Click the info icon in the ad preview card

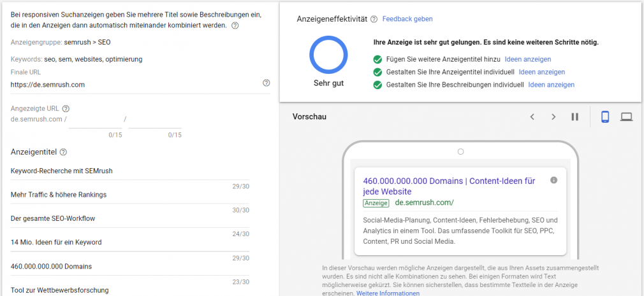(553, 180)
